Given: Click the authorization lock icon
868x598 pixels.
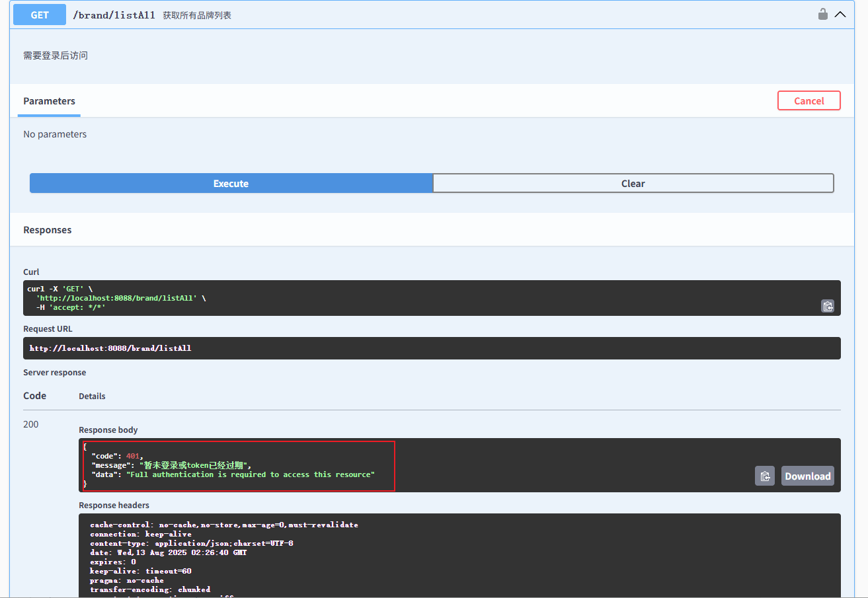Looking at the screenshot, I should tap(823, 15).
